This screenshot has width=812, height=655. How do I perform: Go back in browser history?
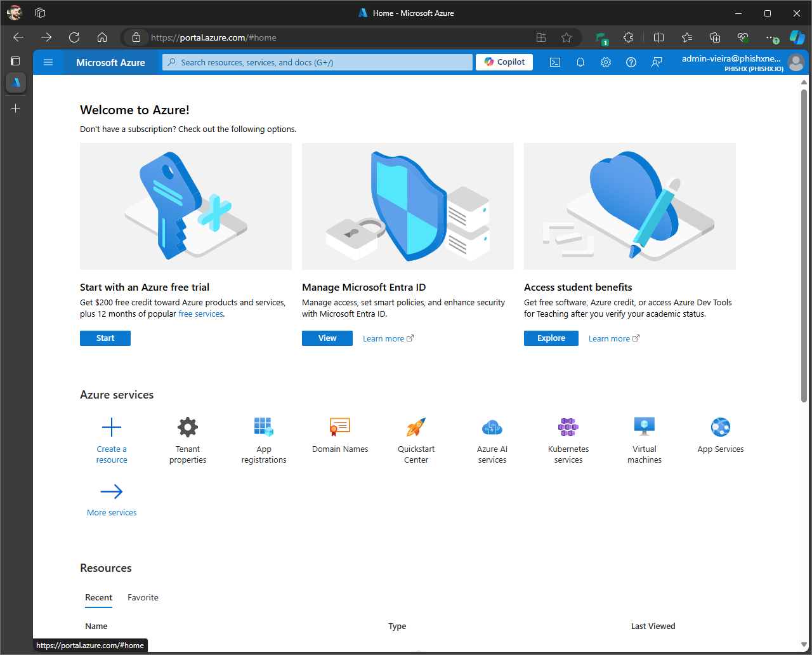point(18,37)
